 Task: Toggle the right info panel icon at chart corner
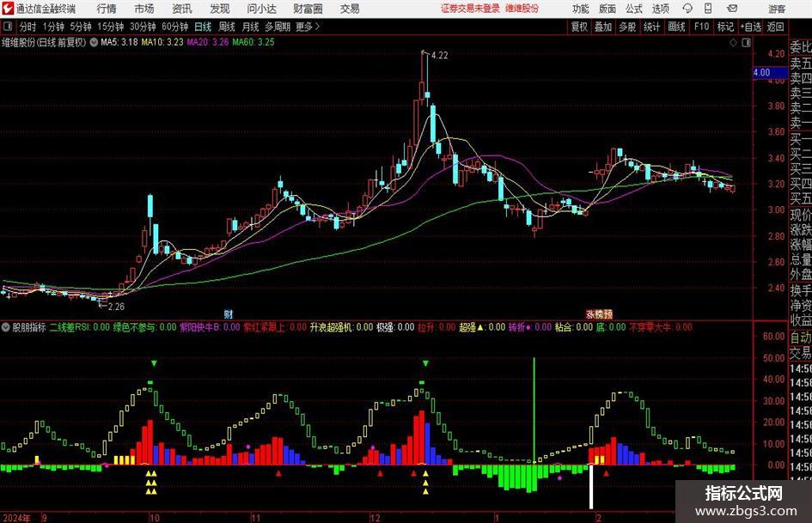pyautogui.click(x=746, y=43)
